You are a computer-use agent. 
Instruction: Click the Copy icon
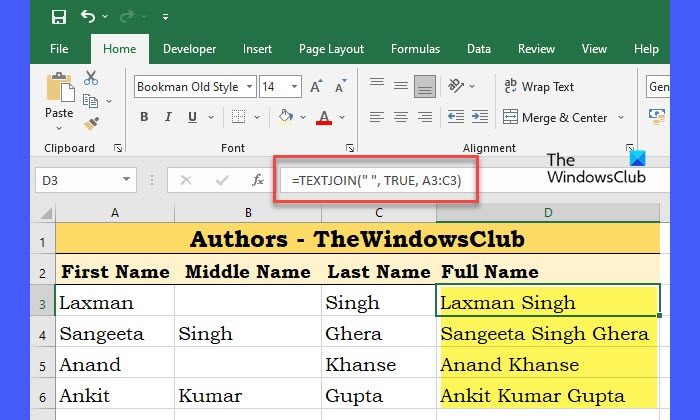pyautogui.click(x=90, y=101)
